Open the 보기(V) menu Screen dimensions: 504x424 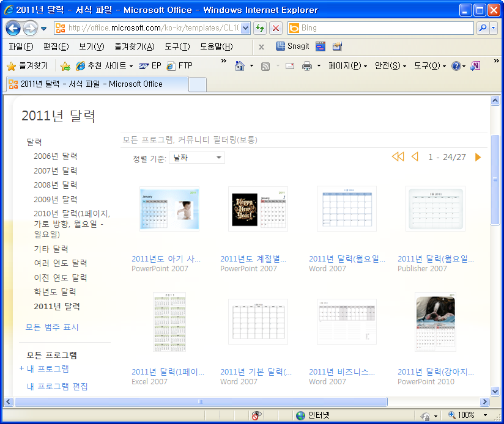pos(92,47)
